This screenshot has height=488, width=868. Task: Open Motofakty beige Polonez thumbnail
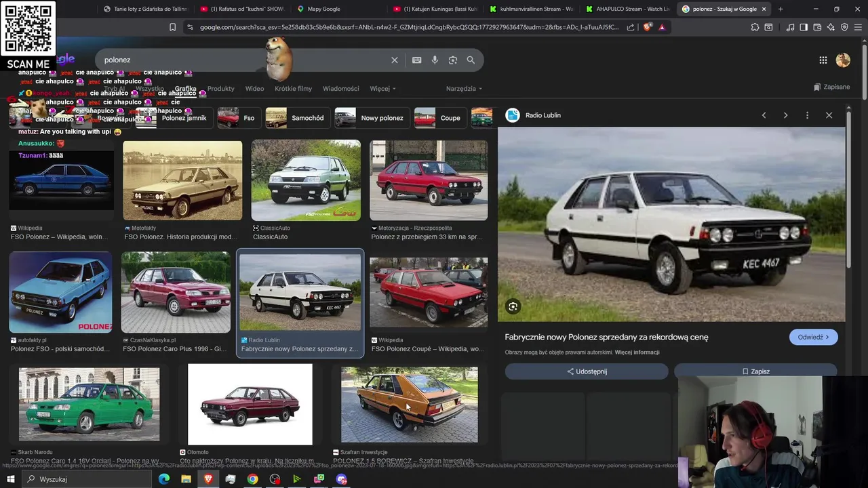click(182, 180)
